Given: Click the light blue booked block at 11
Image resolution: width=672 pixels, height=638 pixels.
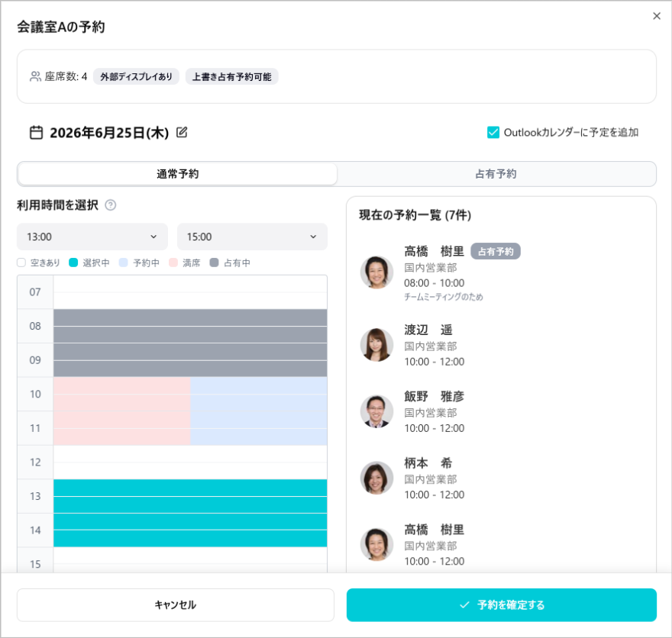Looking at the screenshot, I should coord(258,428).
